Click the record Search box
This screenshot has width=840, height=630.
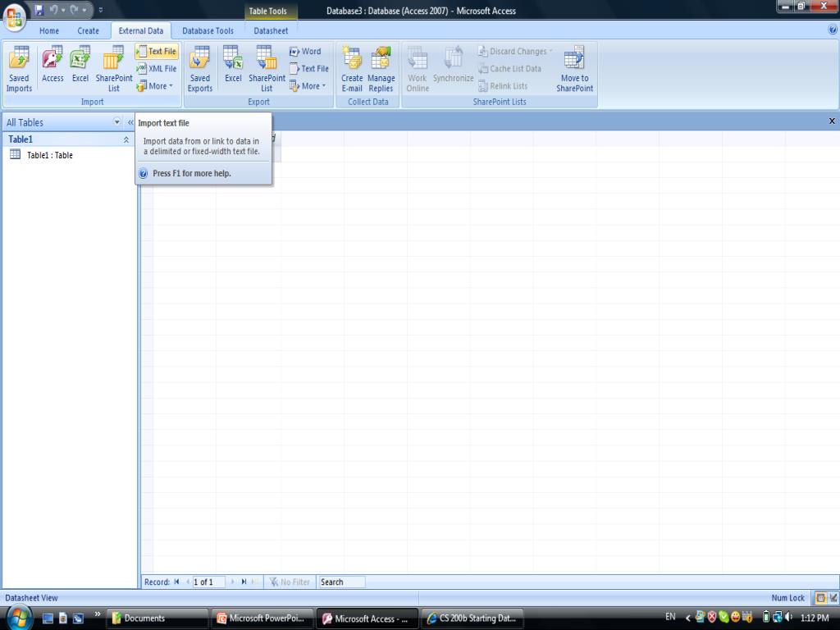[x=342, y=582]
